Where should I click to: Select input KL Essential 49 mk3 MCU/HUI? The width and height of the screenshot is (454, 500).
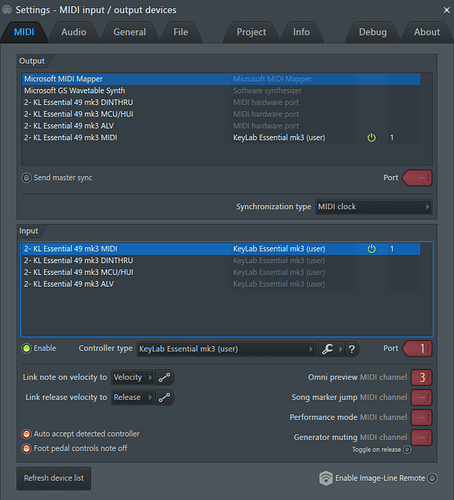221,272
